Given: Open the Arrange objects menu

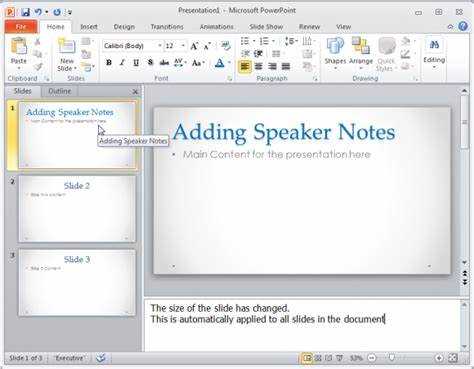Looking at the screenshot, I should (x=361, y=54).
